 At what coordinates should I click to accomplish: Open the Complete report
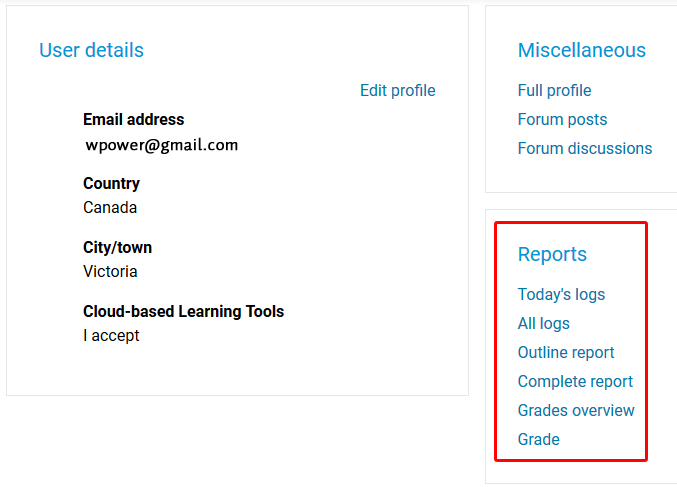(575, 381)
